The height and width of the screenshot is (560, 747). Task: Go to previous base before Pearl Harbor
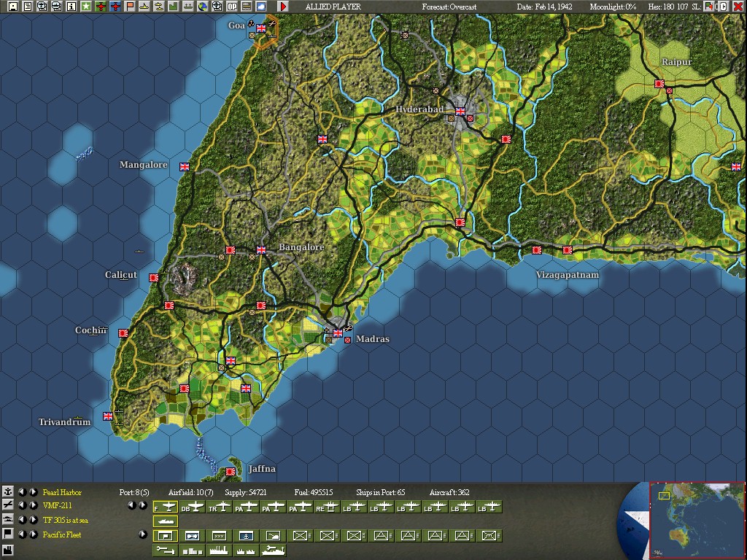23,492
